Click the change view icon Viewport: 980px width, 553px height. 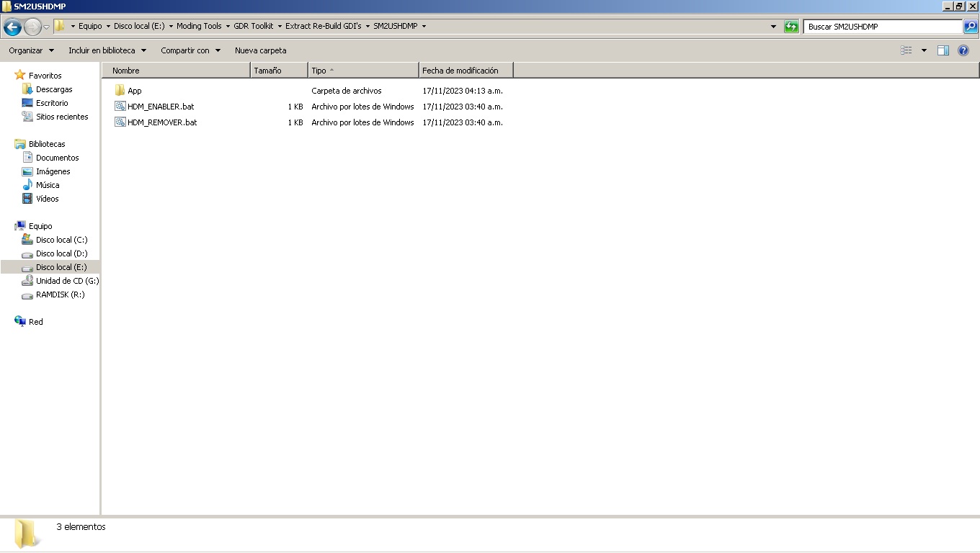click(906, 50)
